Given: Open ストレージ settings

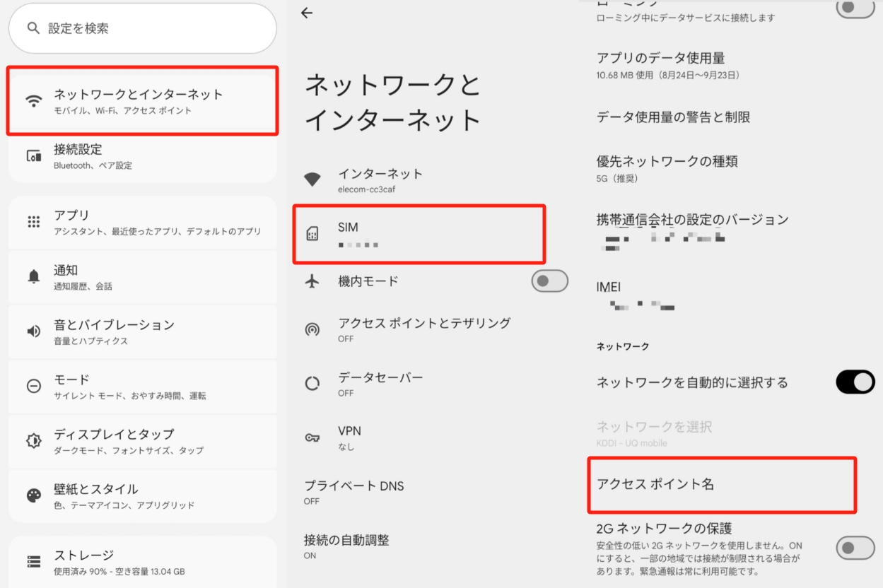Looking at the screenshot, I should [x=142, y=562].
